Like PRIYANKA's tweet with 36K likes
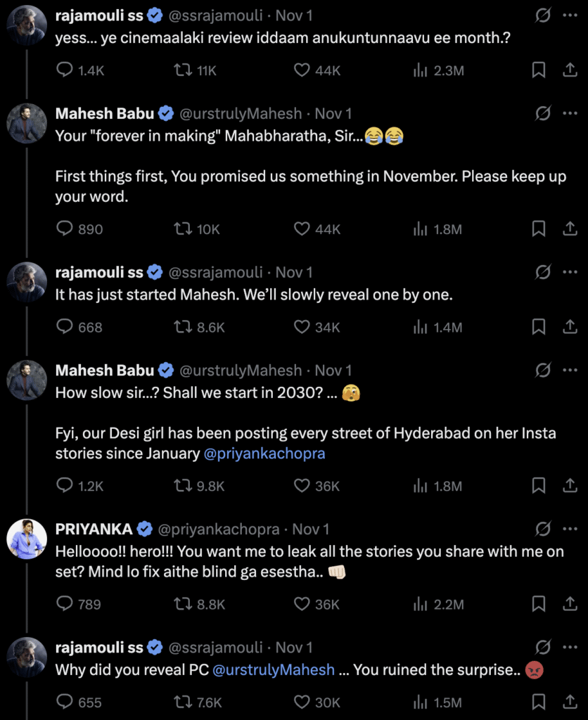 [302, 604]
